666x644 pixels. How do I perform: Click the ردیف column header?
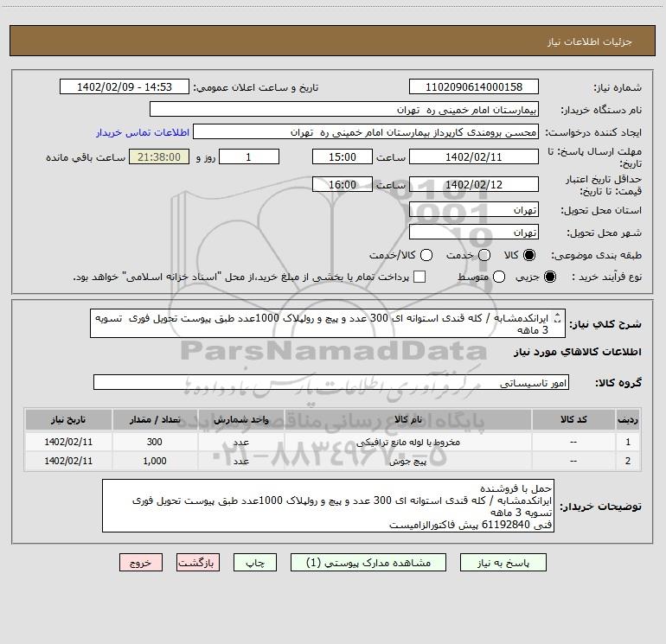(x=628, y=419)
